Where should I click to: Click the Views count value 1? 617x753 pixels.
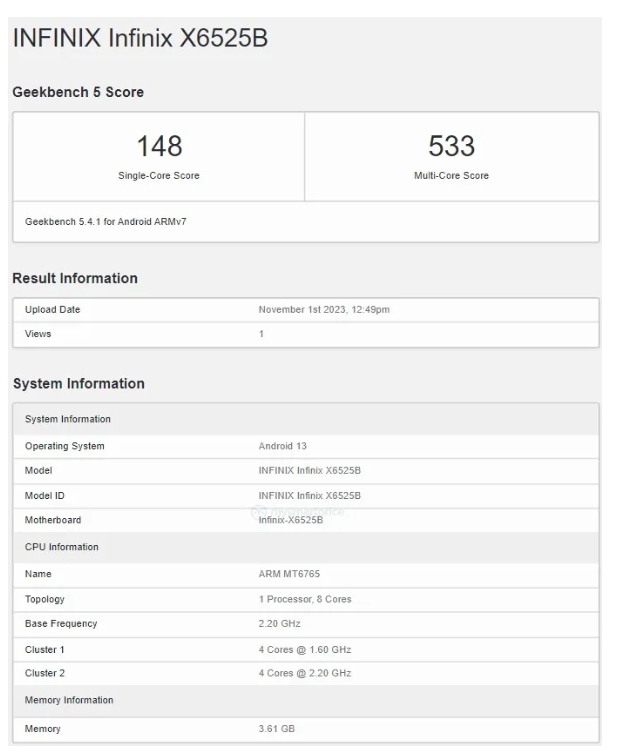pos(261,334)
